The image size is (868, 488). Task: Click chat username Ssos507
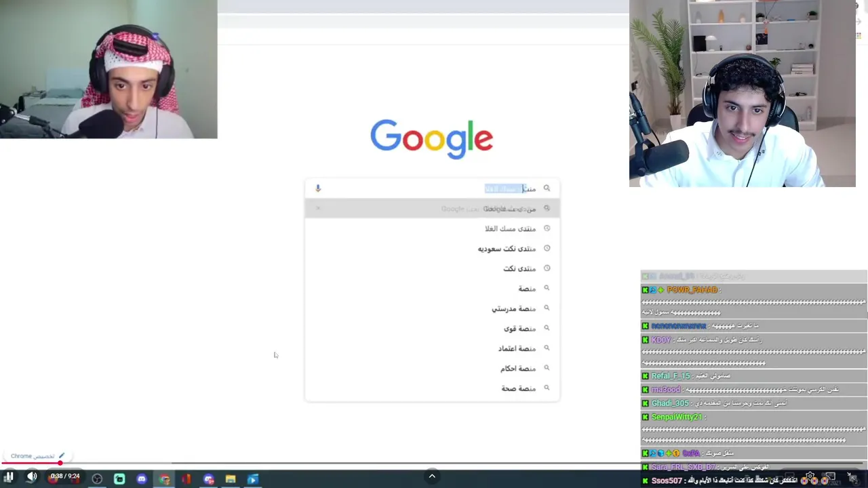pyautogui.click(x=667, y=481)
